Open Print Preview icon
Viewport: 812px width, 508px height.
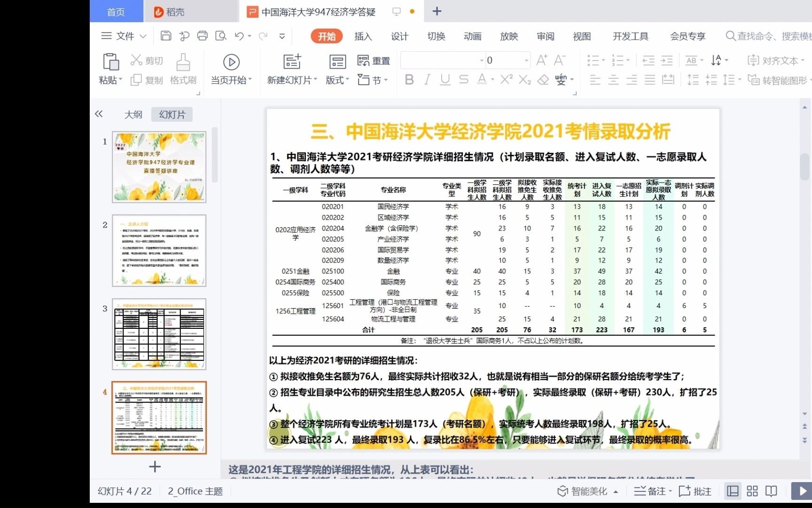(220, 36)
